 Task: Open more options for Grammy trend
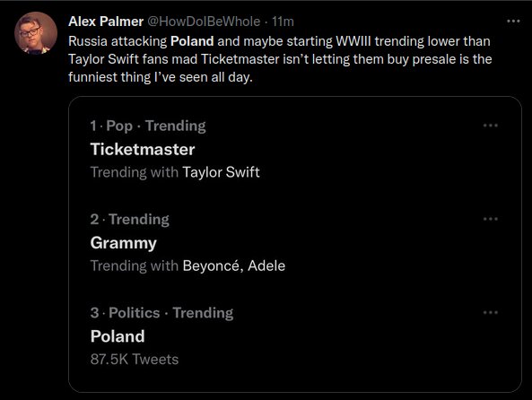click(x=490, y=219)
